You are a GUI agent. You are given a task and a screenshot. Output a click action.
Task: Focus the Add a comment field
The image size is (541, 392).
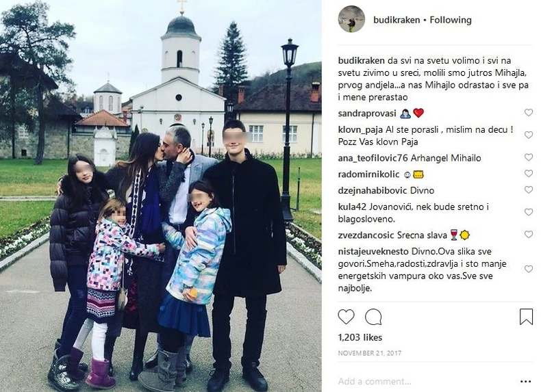click(426, 381)
